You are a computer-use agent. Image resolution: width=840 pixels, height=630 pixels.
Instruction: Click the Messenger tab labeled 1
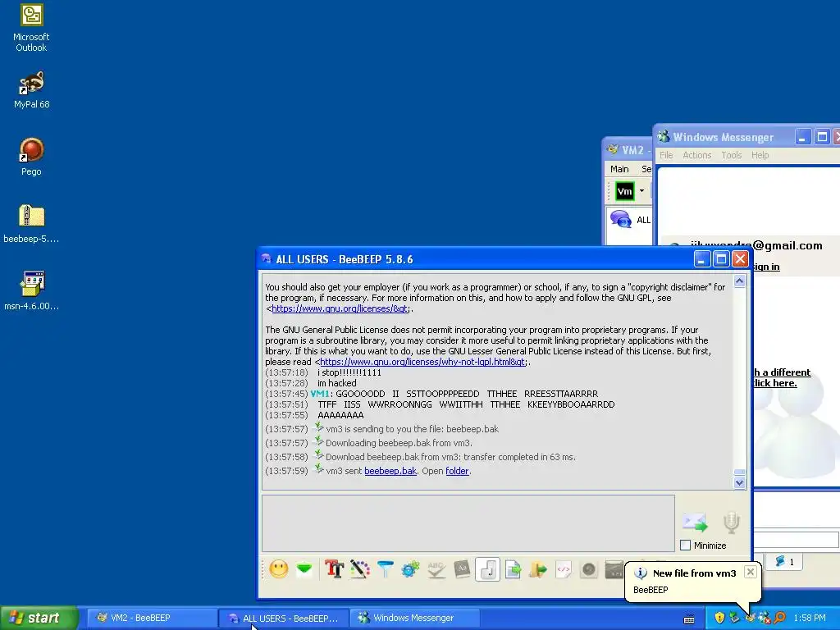pos(783,561)
